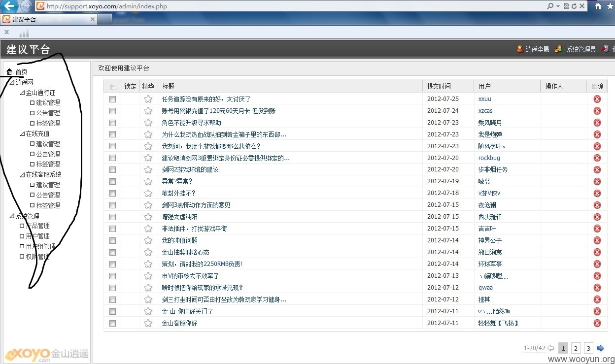Screen dimensions: 615x364
Task: Click the 逍遥李晟 user avatar icon
Action: (x=519, y=49)
